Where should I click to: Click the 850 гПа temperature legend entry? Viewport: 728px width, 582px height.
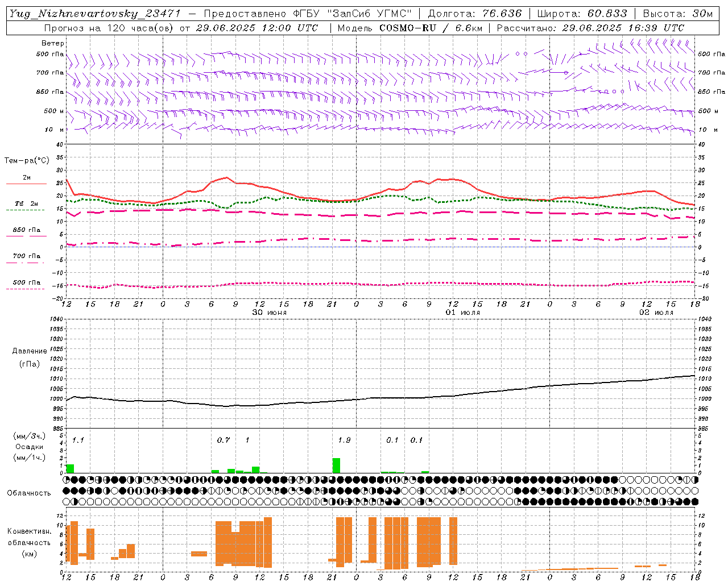point(26,230)
